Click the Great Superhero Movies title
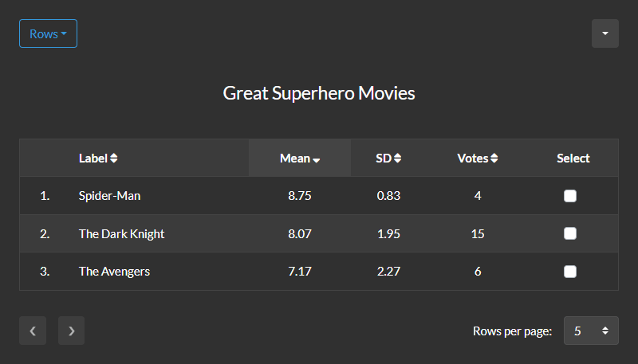 tap(319, 93)
